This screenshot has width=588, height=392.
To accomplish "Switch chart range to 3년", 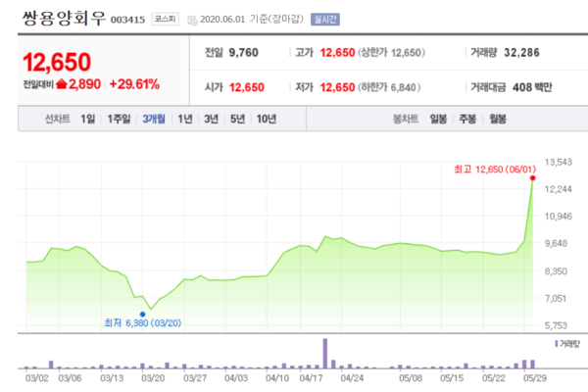I will point(211,119).
